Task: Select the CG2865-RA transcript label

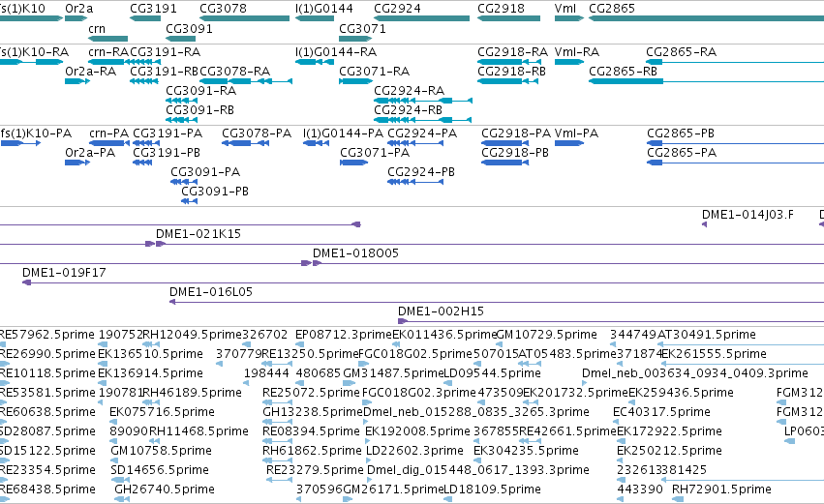Action: coord(681,52)
